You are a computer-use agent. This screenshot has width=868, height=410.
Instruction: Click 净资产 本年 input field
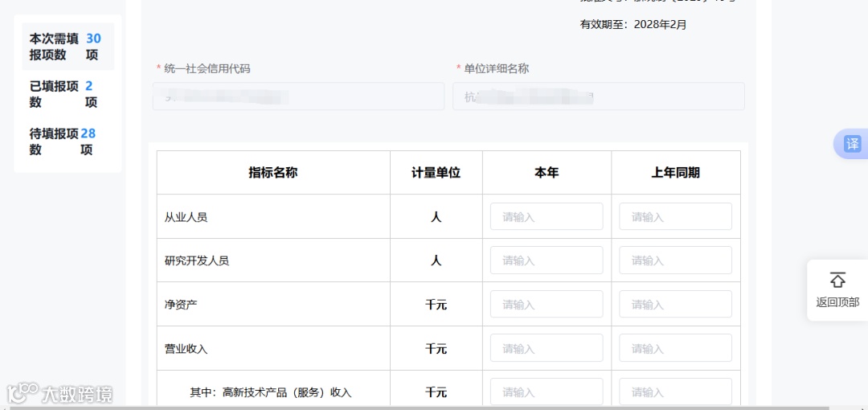point(547,304)
